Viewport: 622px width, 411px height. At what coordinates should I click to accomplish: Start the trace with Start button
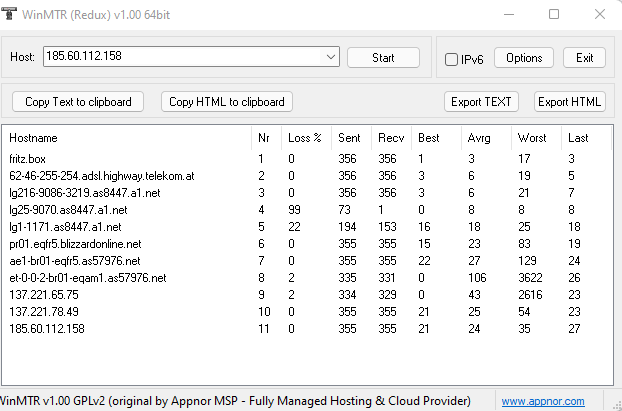tap(383, 58)
